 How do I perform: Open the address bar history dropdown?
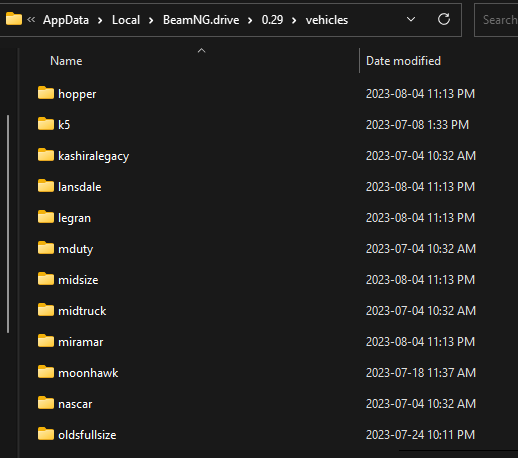point(411,19)
